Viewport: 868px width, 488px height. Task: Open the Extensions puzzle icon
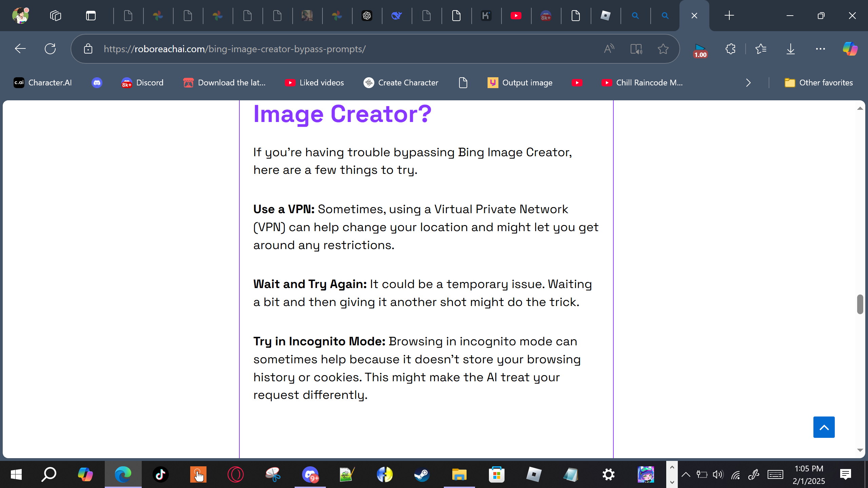click(x=730, y=49)
